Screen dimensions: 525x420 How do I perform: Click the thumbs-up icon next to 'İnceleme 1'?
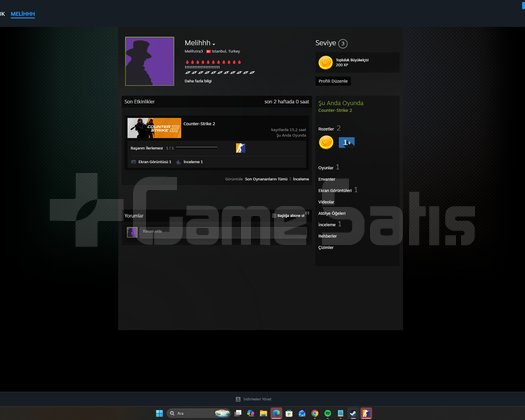[178, 162]
